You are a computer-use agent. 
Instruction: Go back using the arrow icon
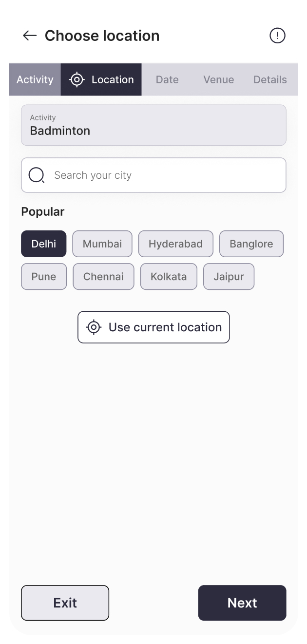(x=30, y=36)
